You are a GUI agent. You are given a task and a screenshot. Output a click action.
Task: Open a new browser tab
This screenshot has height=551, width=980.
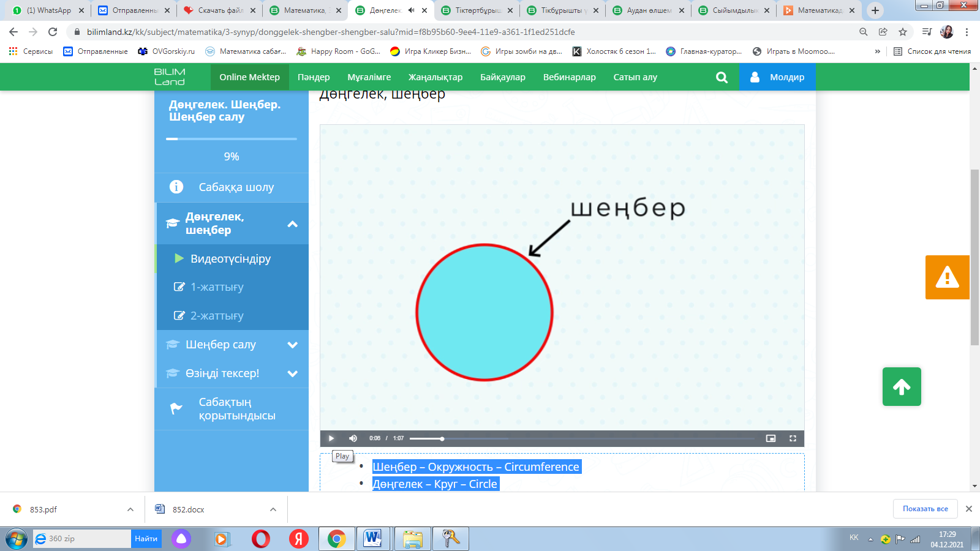875,10
